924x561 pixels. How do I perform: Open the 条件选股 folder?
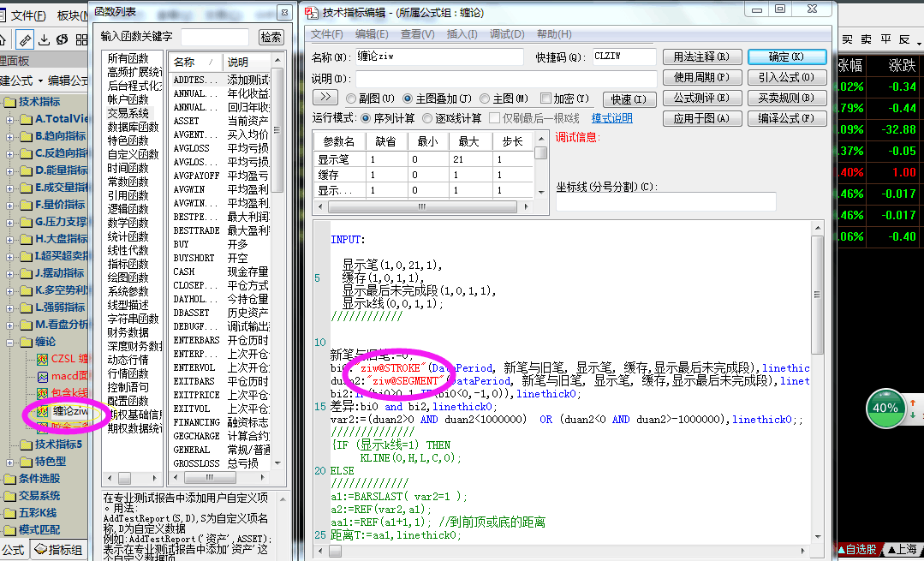coord(11,479)
